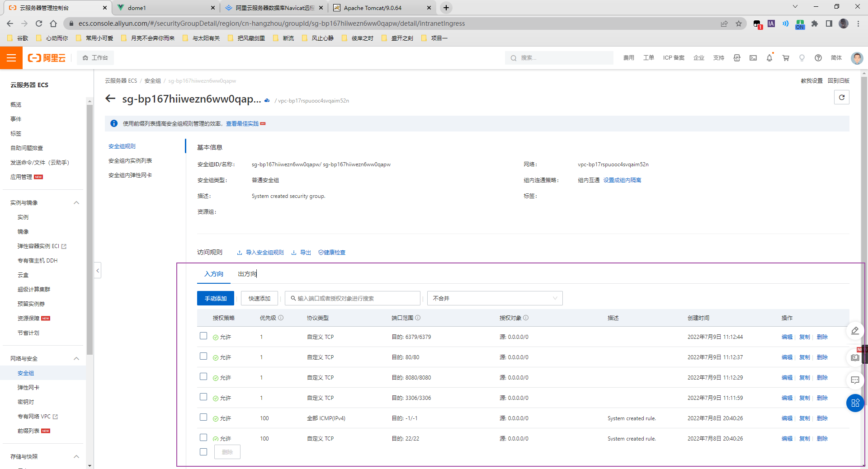Open the Cloud Shell terminal icon
Image resolution: width=868 pixels, height=469 pixels.
753,58
